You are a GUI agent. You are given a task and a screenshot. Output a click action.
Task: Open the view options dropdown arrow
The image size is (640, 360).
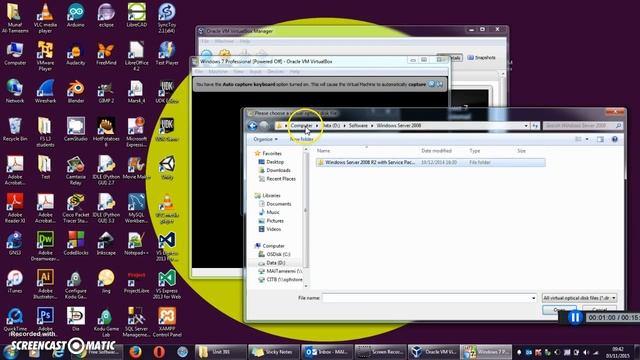point(587,140)
